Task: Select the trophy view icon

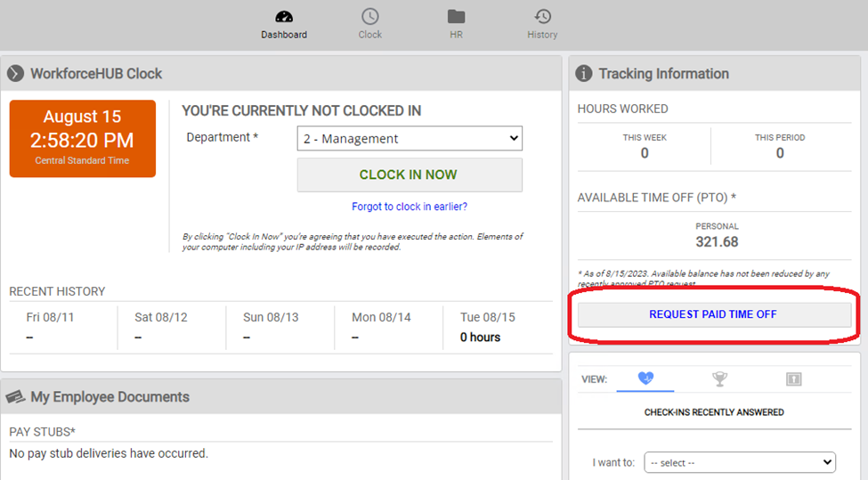Action: [x=719, y=378]
